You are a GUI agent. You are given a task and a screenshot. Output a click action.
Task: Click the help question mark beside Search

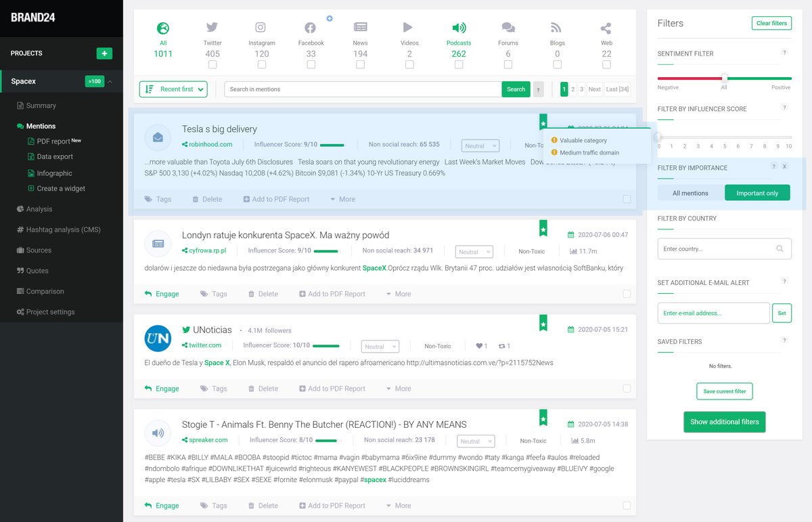point(539,89)
